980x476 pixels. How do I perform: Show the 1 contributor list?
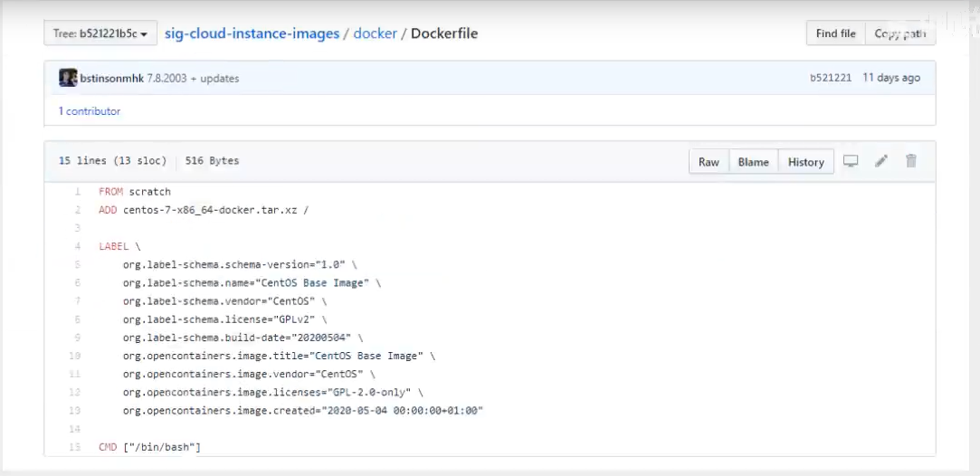pyautogui.click(x=90, y=111)
